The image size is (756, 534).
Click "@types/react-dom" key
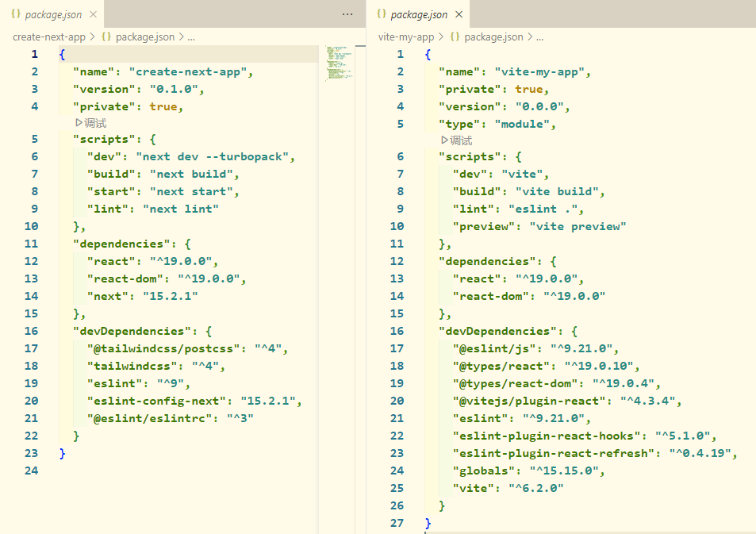[x=516, y=383]
